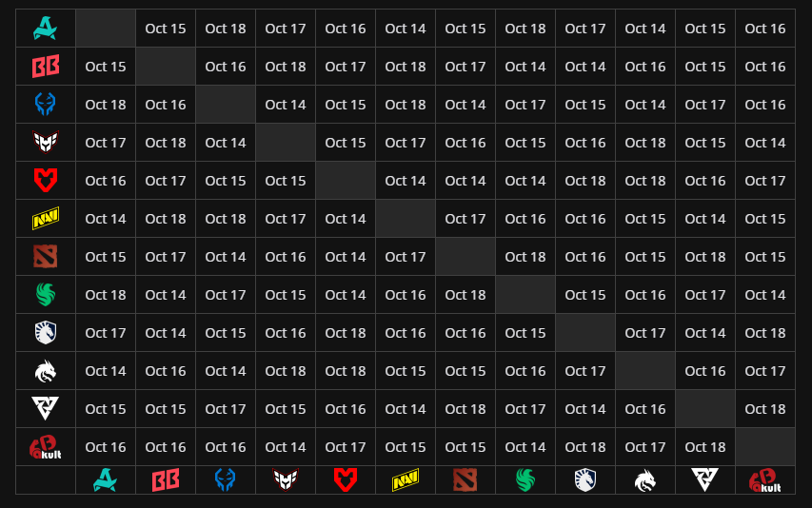This screenshot has width=812, height=508.
Task: Select Oct 17 in Team Liquid row, Aurora column
Action: click(105, 333)
